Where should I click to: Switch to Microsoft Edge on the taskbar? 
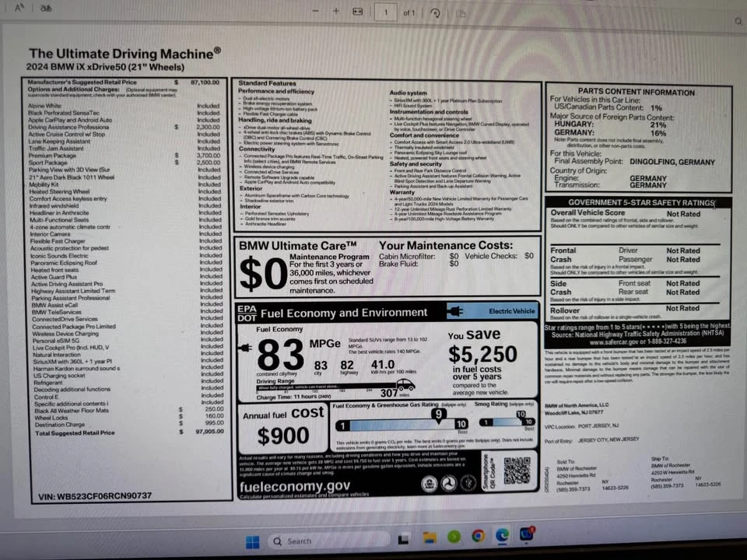(502, 535)
